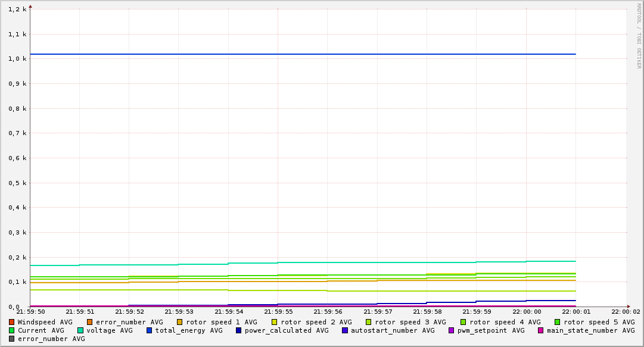The width and height of the screenshot is (644, 347).
Task: Click the purple pwm_setpoint AVG legend swatch
Action: tap(451, 330)
